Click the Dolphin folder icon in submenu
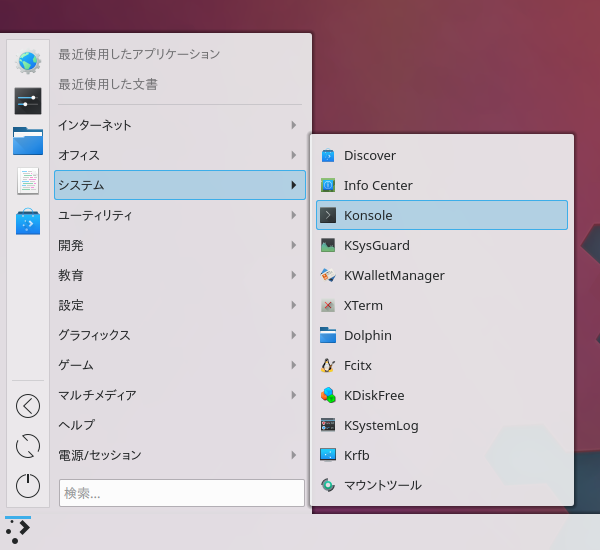The height and width of the screenshot is (550, 600). [x=328, y=335]
